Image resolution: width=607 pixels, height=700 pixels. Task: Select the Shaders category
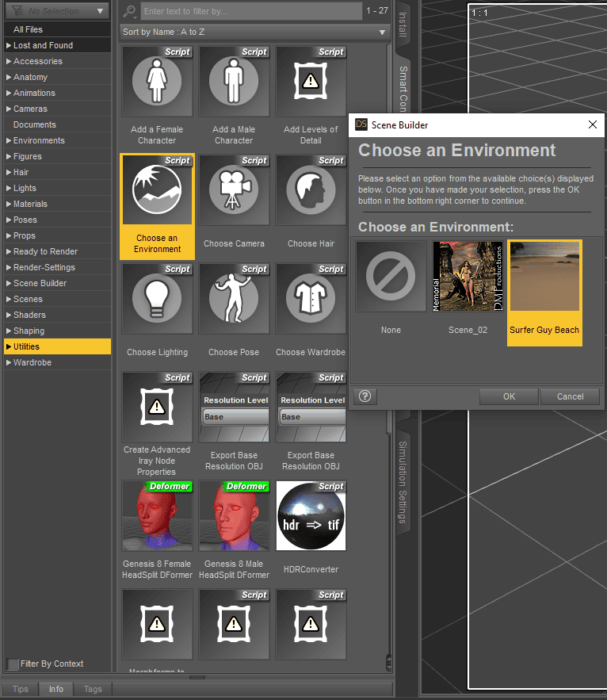click(57, 315)
